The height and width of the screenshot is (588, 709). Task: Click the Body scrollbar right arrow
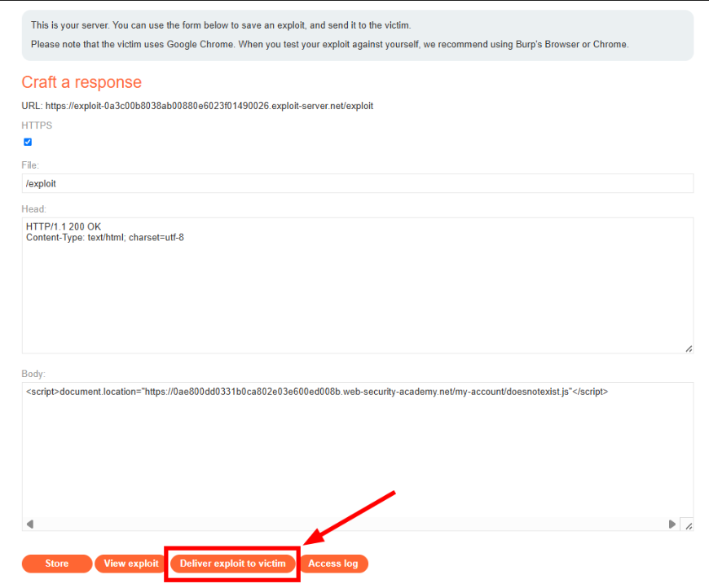672,524
